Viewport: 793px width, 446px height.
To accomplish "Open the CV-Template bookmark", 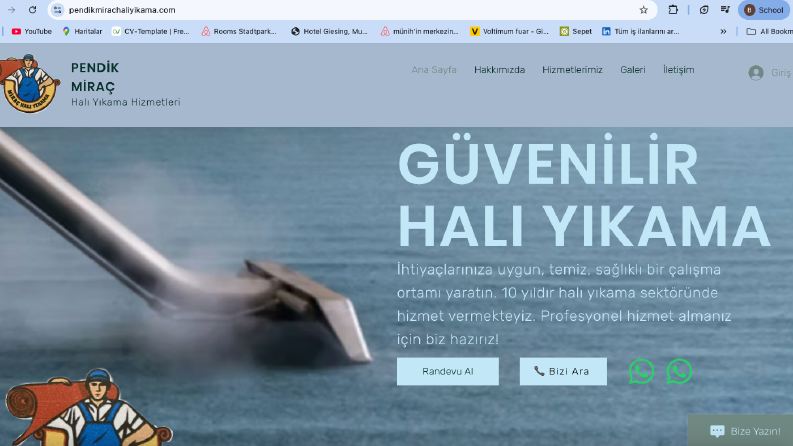I will coord(151,31).
